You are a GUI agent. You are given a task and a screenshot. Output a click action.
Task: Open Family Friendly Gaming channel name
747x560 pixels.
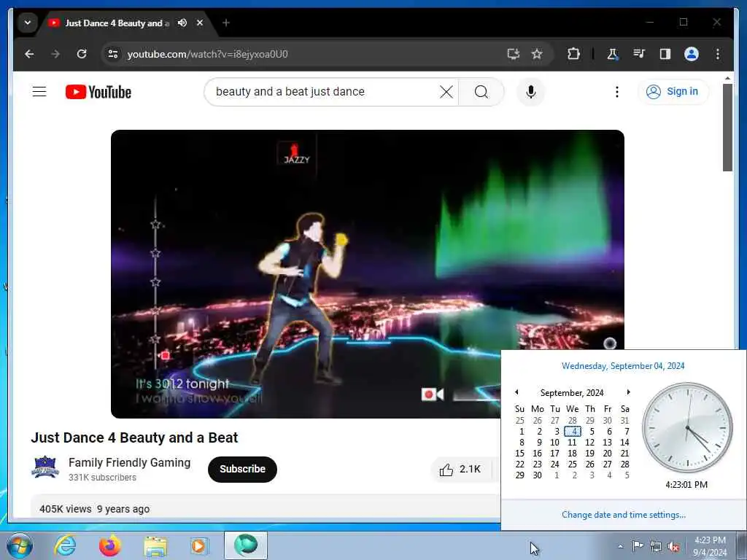click(129, 462)
